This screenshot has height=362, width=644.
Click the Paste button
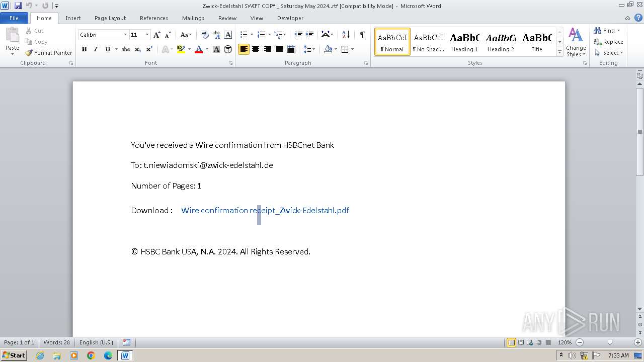[x=12, y=42]
